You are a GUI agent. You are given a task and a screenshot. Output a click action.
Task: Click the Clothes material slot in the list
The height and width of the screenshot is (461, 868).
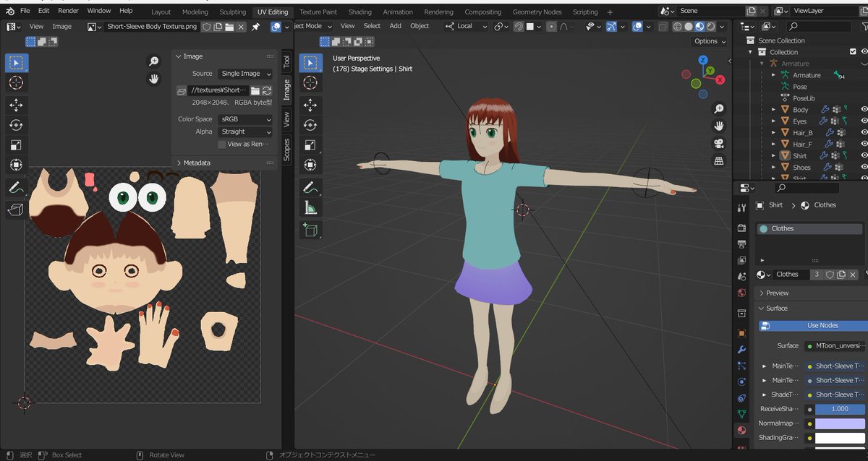click(809, 228)
